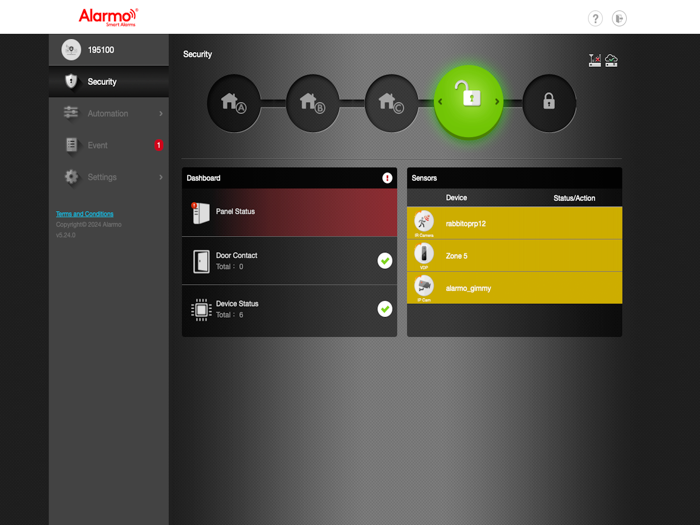
Task: Click the Sensors panel title
Action: coord(424,178)
